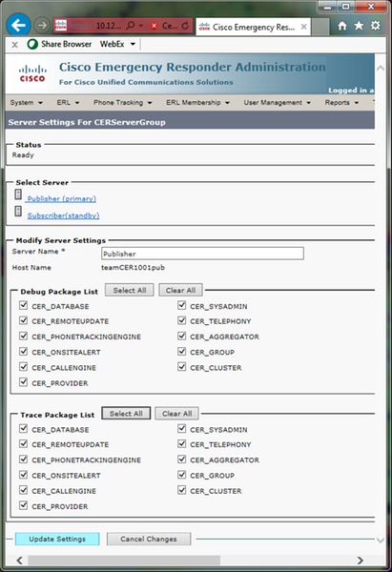Click the Publisher server icon

[x=18, y=194]
